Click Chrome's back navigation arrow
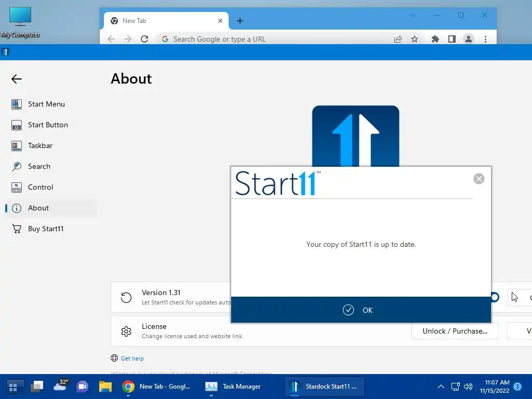This screenshot has height=399, width=532. [x=111, y=39]
